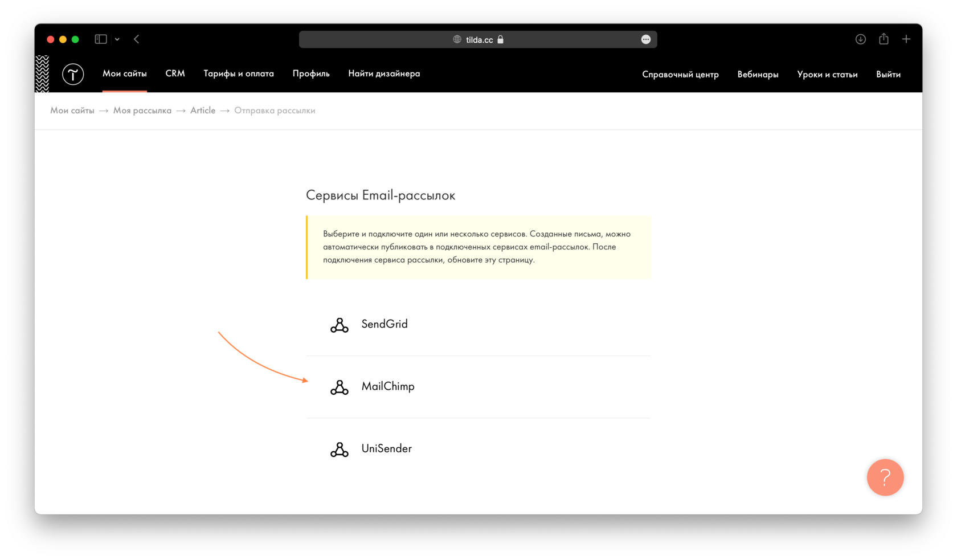Viewport: 957px width, 560px height.
Task: Open Уроки и статьи
Action: (827, 74)
